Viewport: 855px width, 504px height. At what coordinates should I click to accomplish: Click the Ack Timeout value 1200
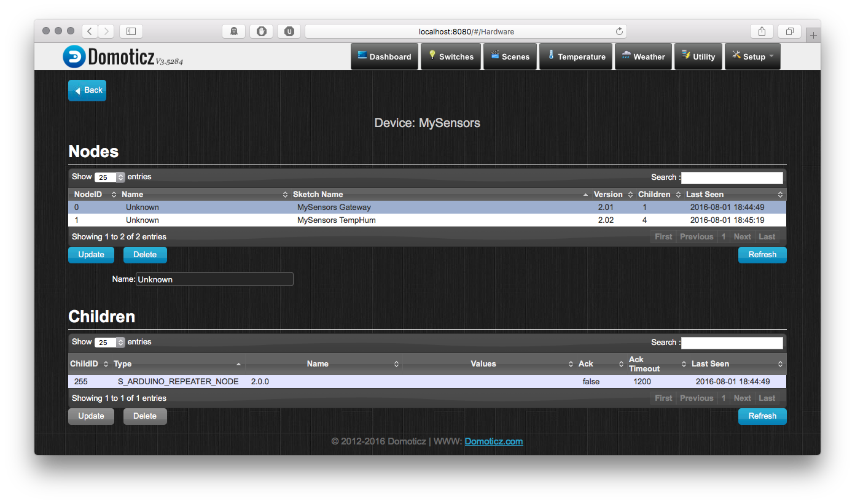tap(642, 382)
